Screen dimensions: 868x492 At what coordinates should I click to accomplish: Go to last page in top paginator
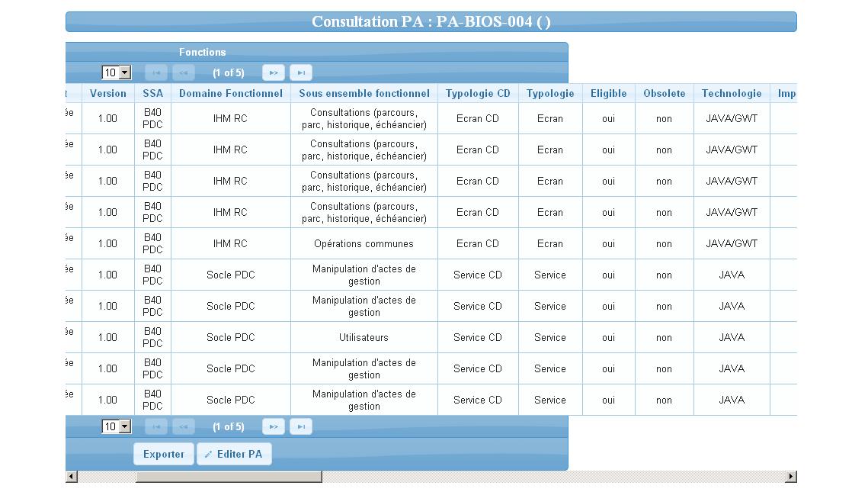(301, 72)
